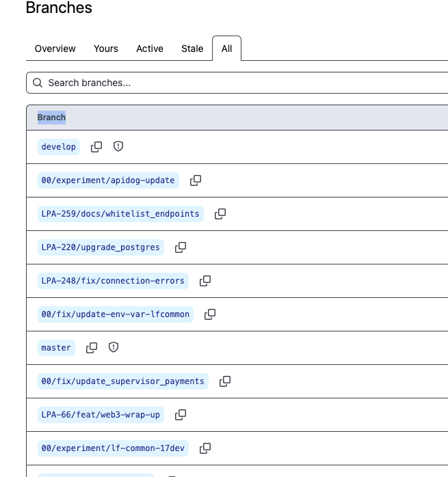Click the master branch protection shield icon

(x=114, y=348)
